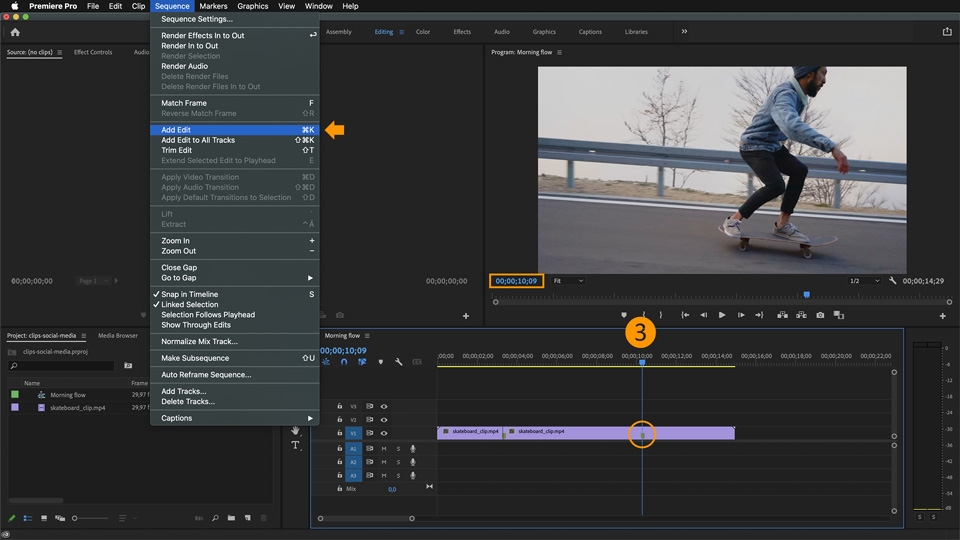
Task: Click the export share icon at top right
Action: tap(947, 32)
